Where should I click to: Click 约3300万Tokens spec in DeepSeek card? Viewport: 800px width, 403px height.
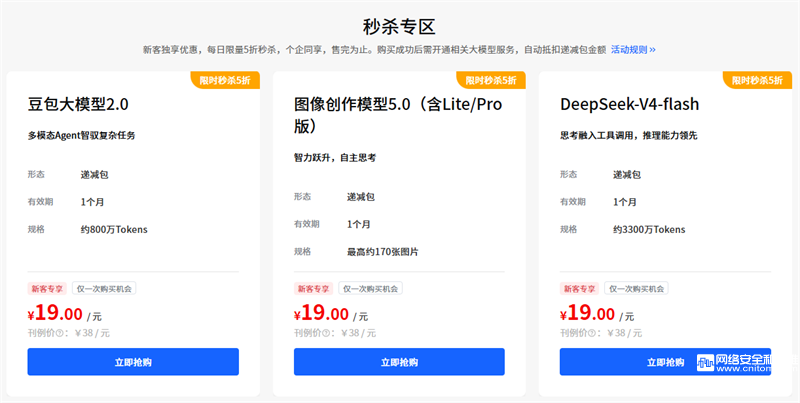coord(649,230)
